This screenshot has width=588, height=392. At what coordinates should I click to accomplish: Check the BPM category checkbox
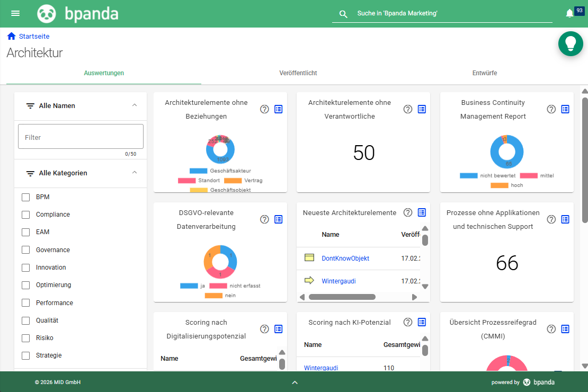(25, 197)
